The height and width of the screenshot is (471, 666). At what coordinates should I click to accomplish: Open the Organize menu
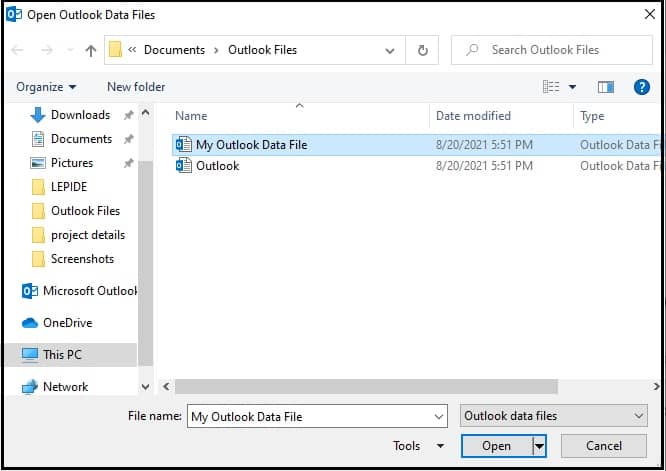[x=46, y=87]
